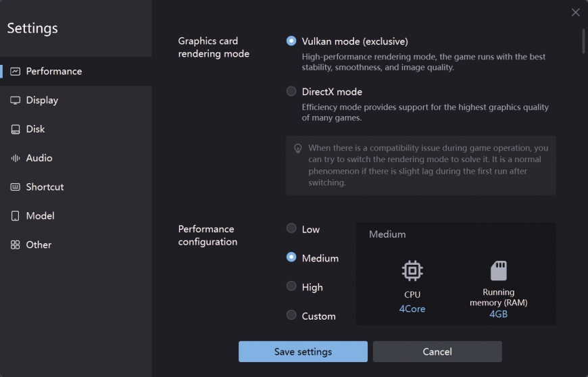Click the Model phone icon
This screenshot has height=377, width=588.
[16, 216]
